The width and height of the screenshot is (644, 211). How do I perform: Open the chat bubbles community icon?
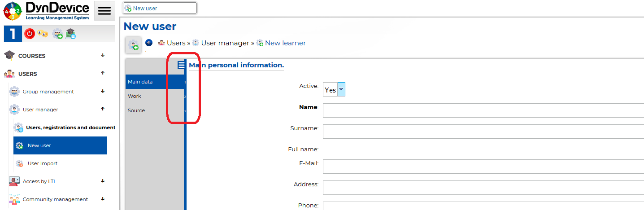(x=43, y=34)
